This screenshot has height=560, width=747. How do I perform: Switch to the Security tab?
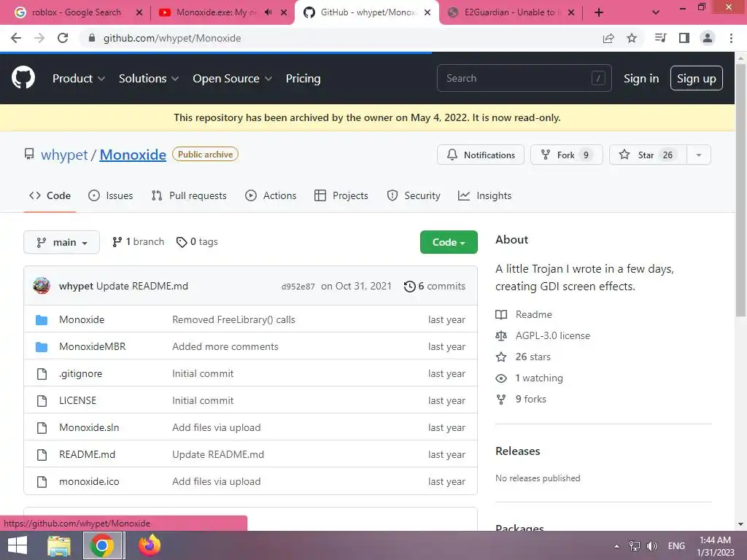click(x=414, y=195)
